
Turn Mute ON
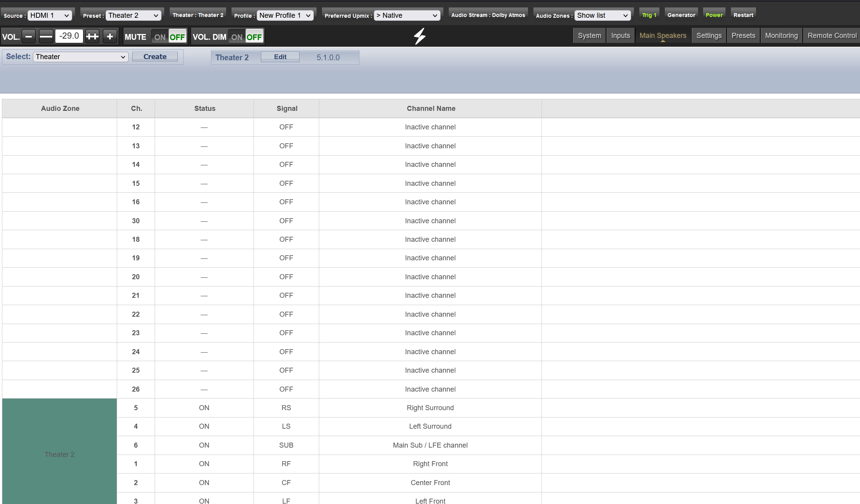[160, 37]
